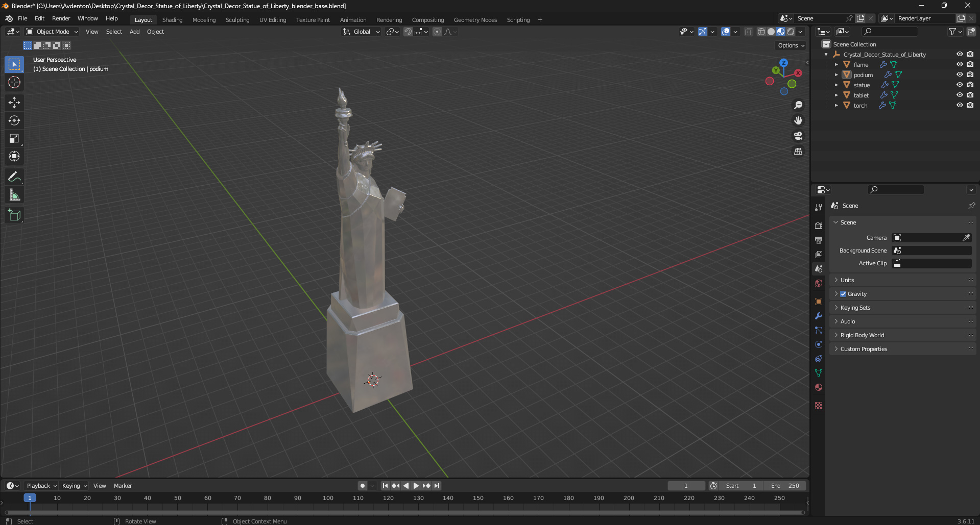Open the Physics properties tab

click(819, 344)
